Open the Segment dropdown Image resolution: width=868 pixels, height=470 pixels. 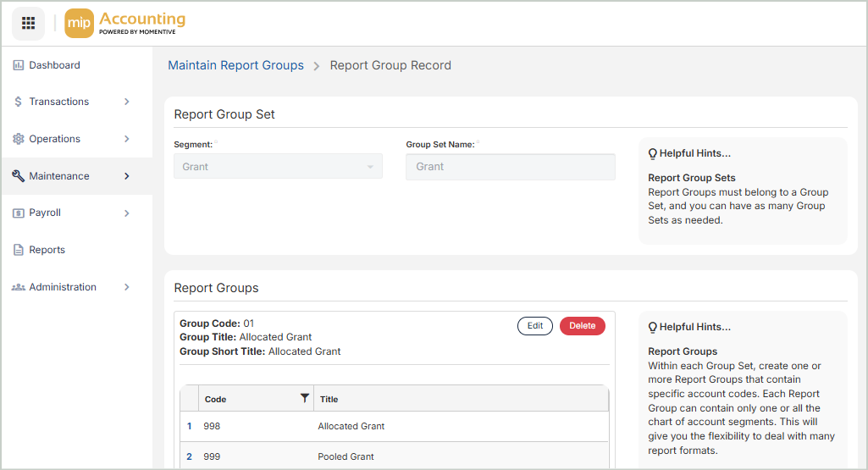point(278,167)
